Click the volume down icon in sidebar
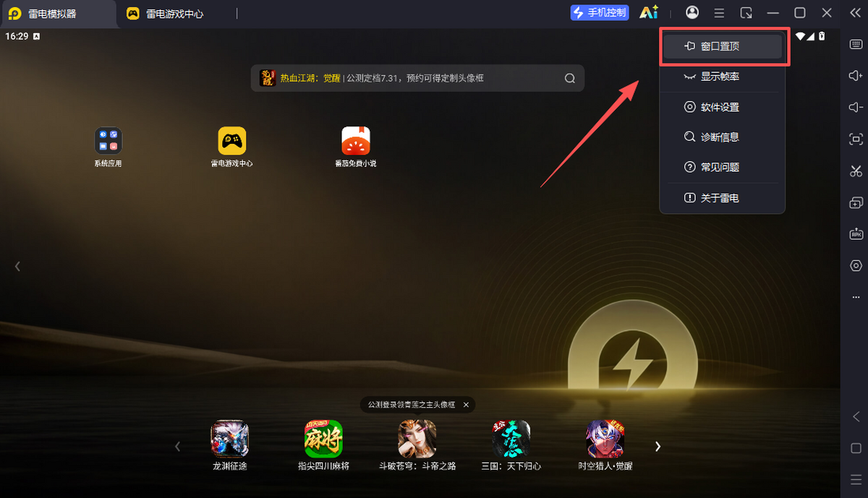The image size is (868, 498). 856,108
